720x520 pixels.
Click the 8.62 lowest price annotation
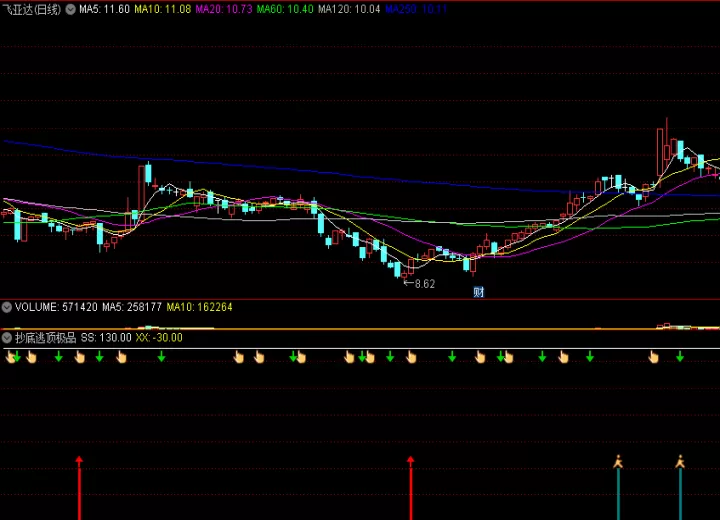click(420, 284)
